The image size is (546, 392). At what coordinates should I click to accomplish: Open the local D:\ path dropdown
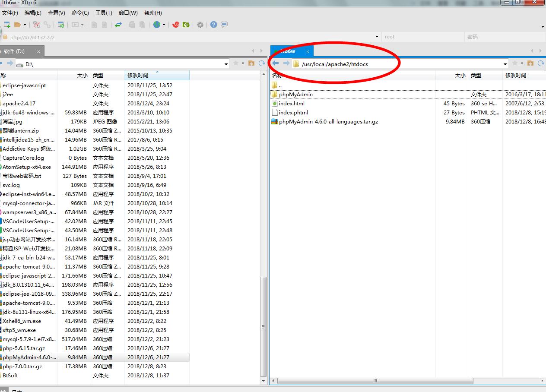[x=226, y=64]
